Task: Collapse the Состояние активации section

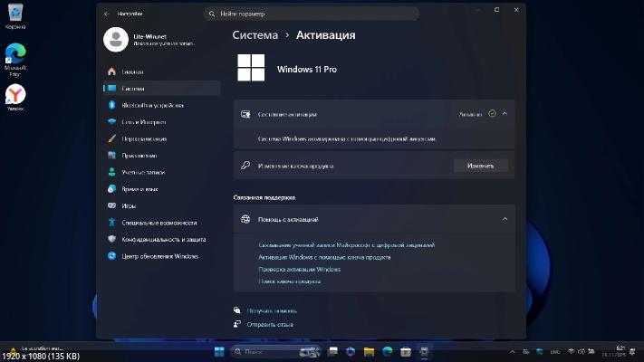Action: (505, 114)
